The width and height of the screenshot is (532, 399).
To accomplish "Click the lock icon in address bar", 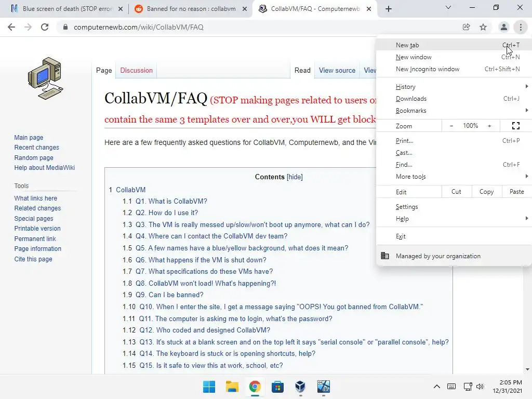I will tap(65, 27).
